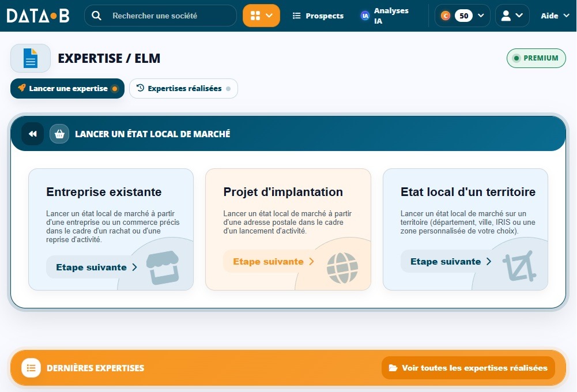This screenshot has height=392, width=577.
Task: Select the Lancer une expertise tab
Action: coord(67,88)
